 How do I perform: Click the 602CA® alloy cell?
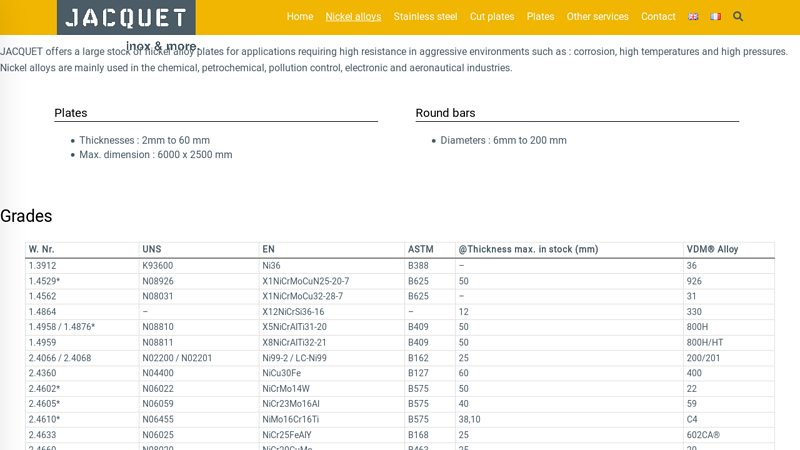point(703,435)
